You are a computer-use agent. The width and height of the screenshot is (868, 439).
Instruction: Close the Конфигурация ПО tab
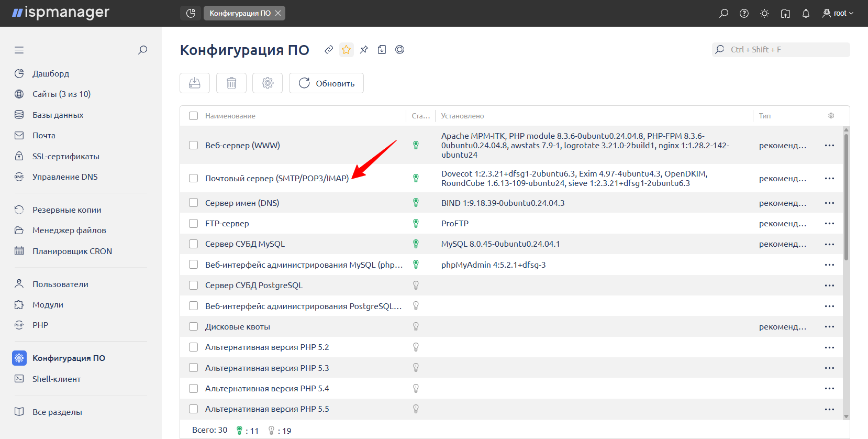tap(278, 13)
